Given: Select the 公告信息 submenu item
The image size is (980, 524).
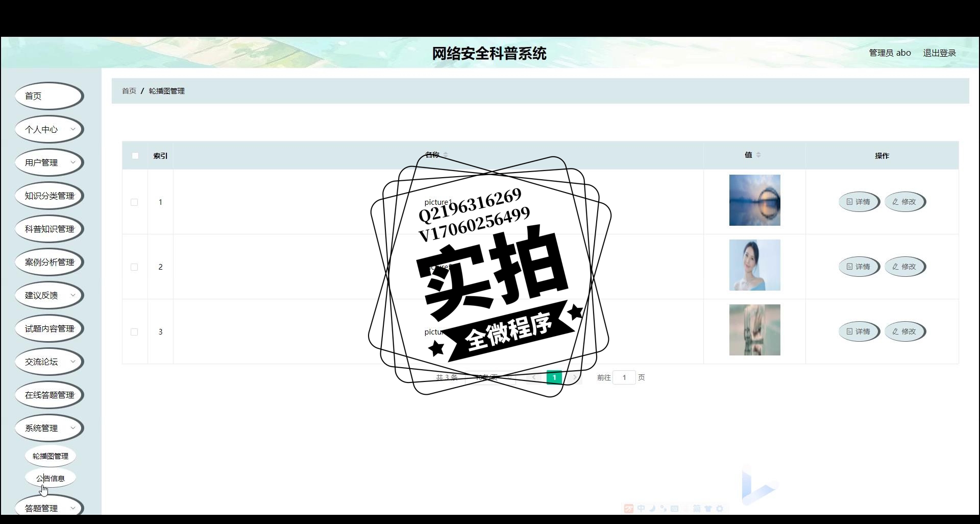Looking at the screenshot, I should point(51,479).
